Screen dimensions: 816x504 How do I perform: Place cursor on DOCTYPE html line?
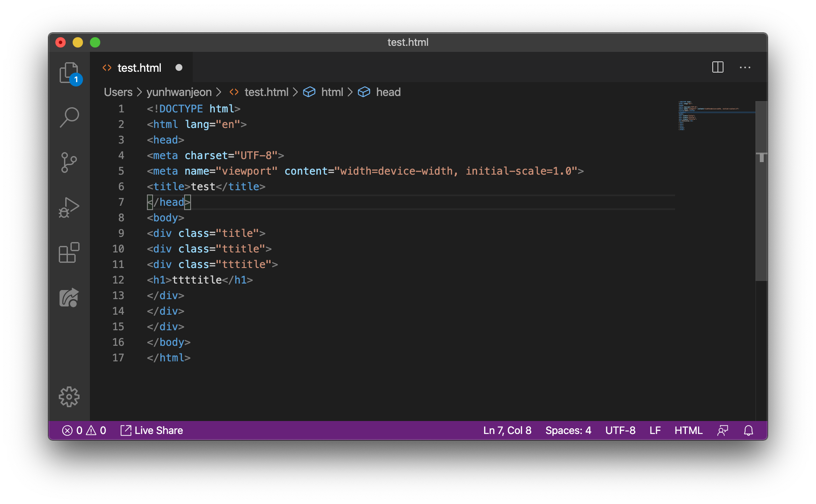(194, 109)
